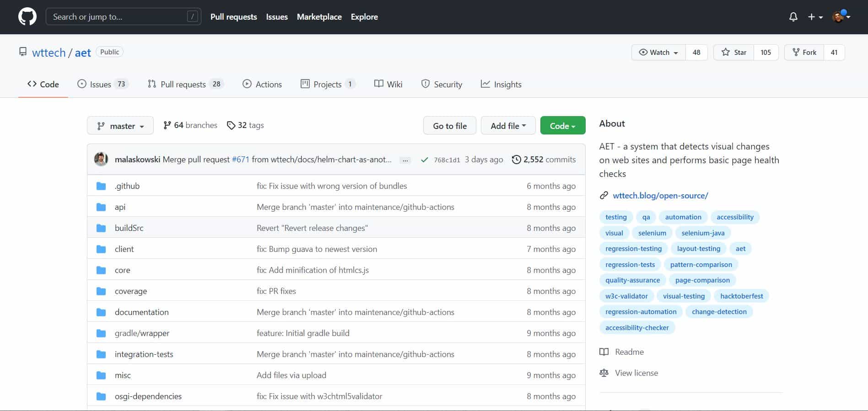Screen dimensions: 868x411
Task: Open commit history clock icon
Action: pyautogui.click(x=516, y=160)
